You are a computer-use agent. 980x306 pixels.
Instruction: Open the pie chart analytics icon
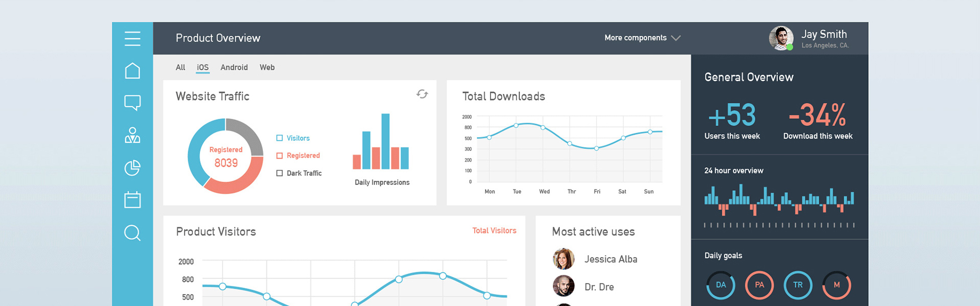pos(132,168)
